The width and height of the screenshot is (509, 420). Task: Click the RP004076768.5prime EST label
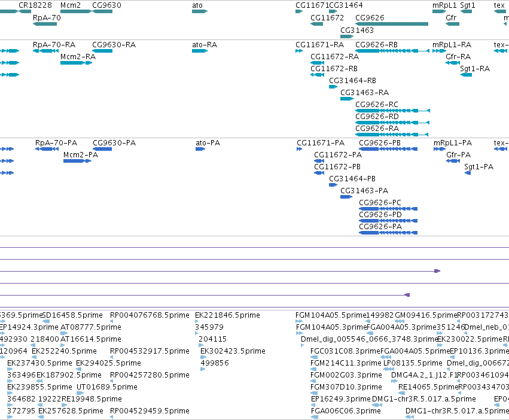click(x=150, y=315)
